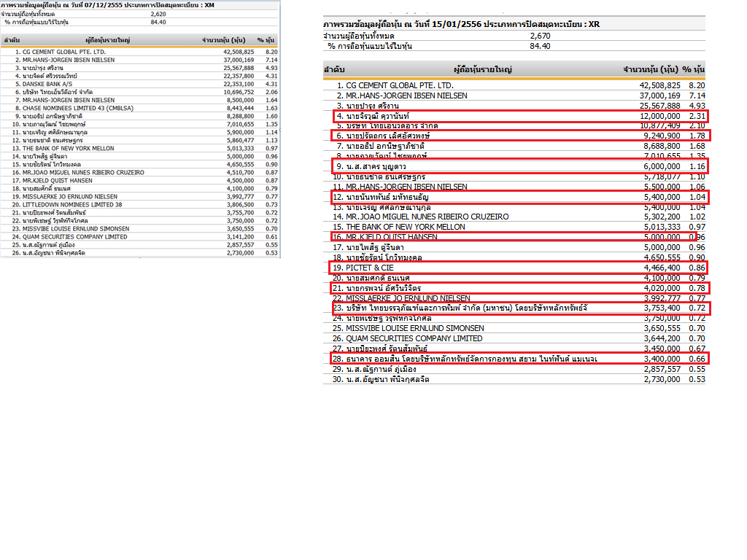Click MISSLAERKE JO ERNLUND NIELSEN in XM table

pyautogui.click(x=69, y=197)
